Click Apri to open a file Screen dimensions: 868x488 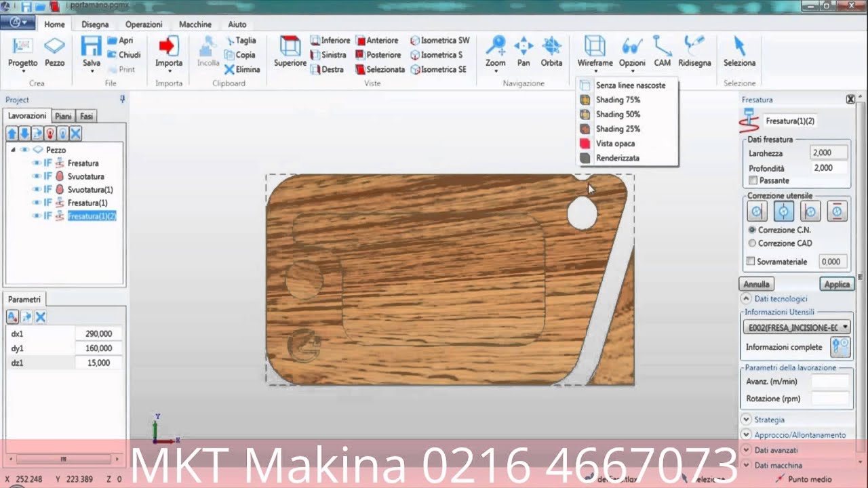(120, 41)
